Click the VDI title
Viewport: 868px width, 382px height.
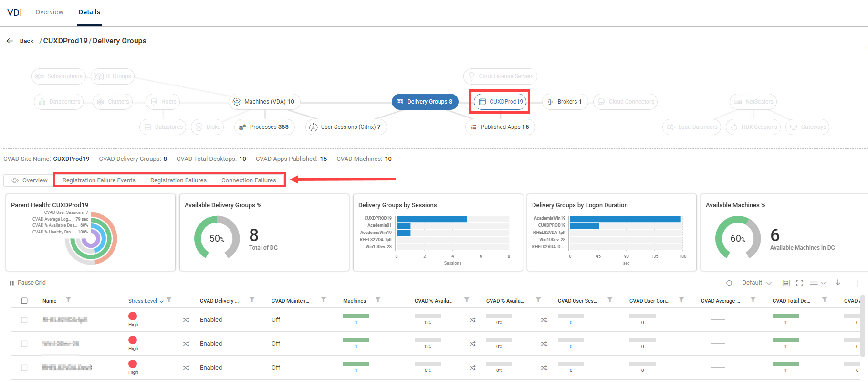click(15, 12)
